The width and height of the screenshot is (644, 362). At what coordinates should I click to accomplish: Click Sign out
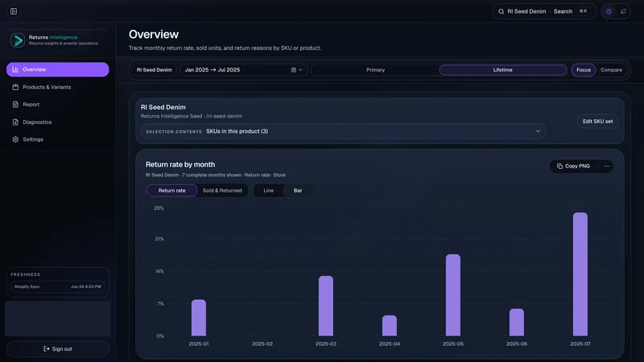[57, 349]
